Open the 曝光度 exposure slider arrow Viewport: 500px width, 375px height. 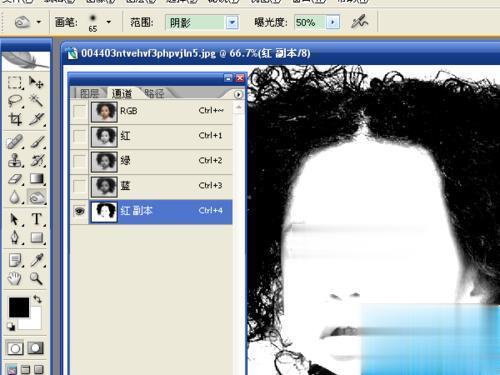[x=333, y=23]
